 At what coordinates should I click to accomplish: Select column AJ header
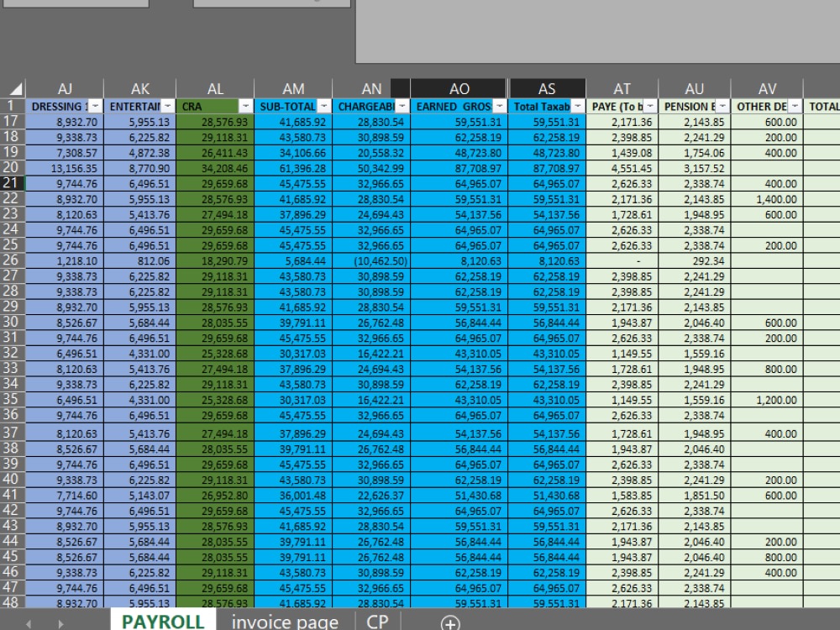(x=65, y=88)
